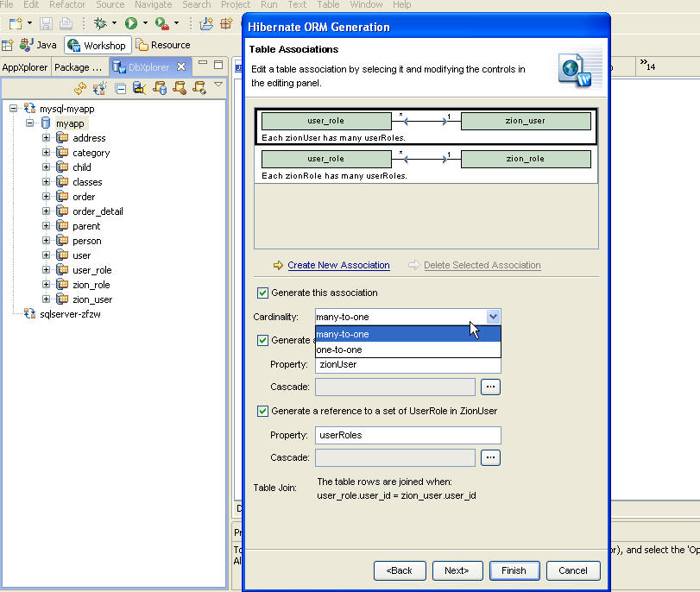Click the Next button

457,570
